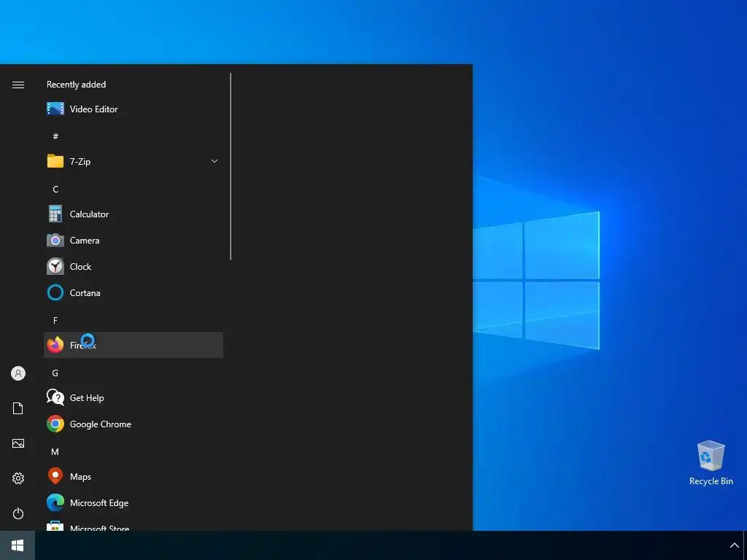The image size is (747, 560).
Task: Click the 7-Zip folder icon
Action: click(55, 161)
